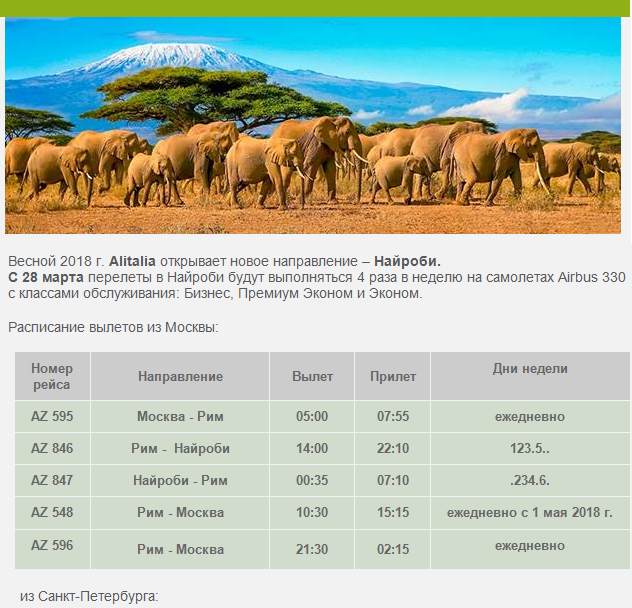
Task: Click the 'Рим - Найроби' route cell
Action: click(180, 448)
